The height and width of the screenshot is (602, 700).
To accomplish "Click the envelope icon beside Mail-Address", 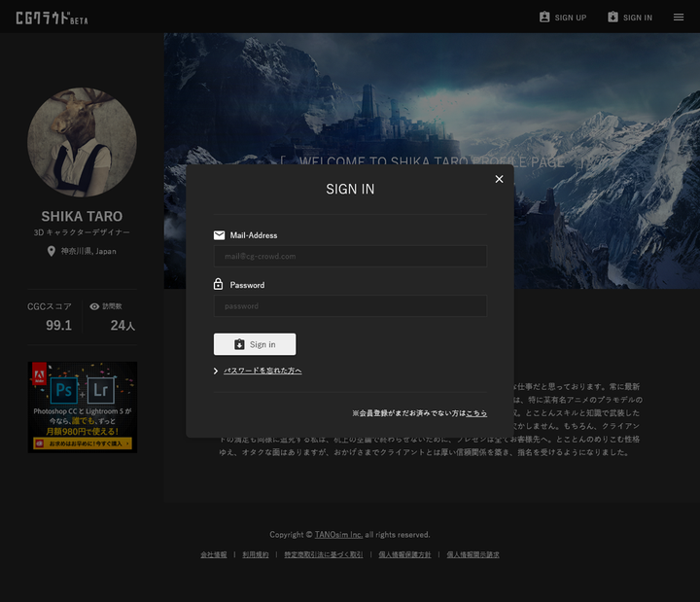I will (x=219, y=235).
